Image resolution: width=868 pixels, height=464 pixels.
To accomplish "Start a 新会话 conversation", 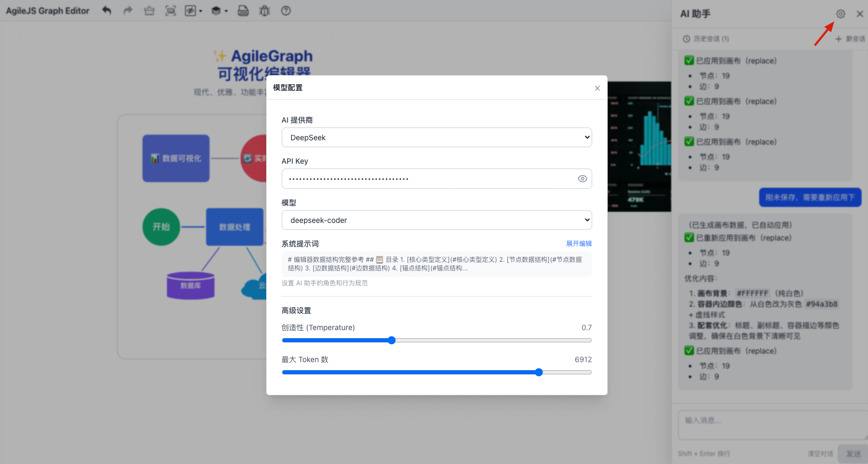I will [x=850, y=39].
